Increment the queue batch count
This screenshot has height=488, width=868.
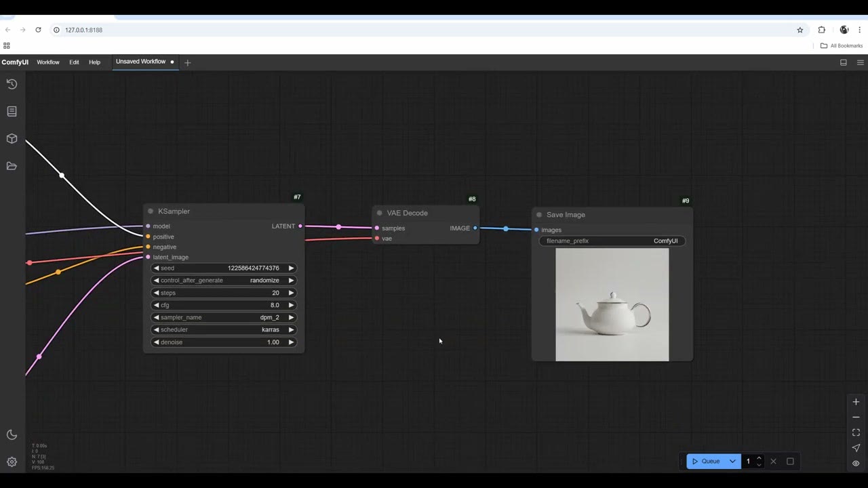click(x=759, y=458)
